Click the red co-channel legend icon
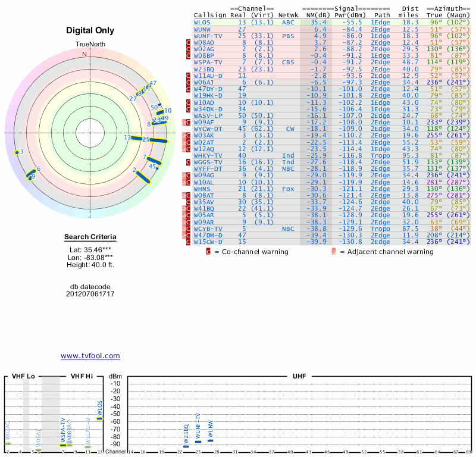476x457 pixels. click(208, 252)
